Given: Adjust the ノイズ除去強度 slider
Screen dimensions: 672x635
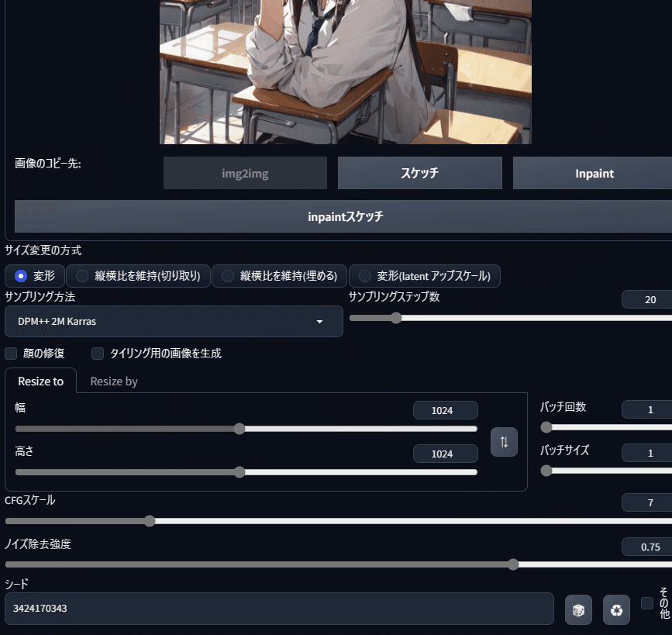Looking at the screenshot, I should (x=339, y=564).
